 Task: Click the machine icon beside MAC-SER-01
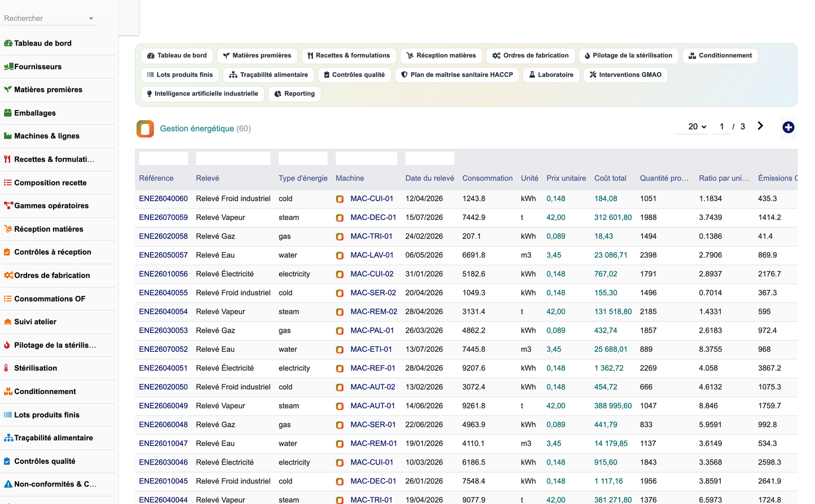pos(340,425)
